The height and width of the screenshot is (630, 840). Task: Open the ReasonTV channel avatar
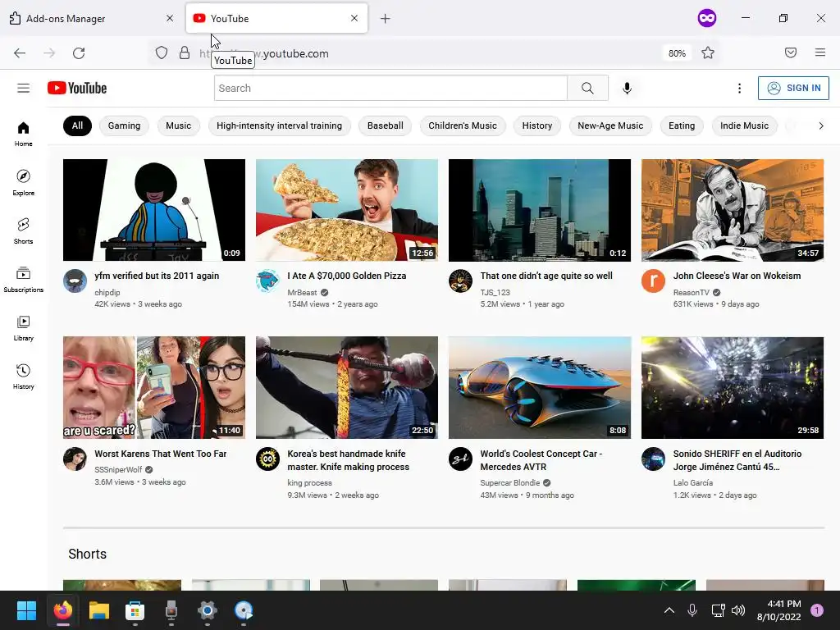[653, 281]
